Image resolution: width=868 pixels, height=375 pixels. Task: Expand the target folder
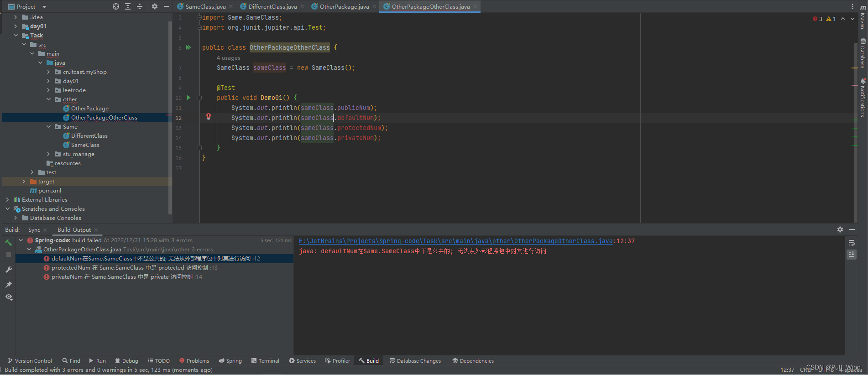point(24,182)
